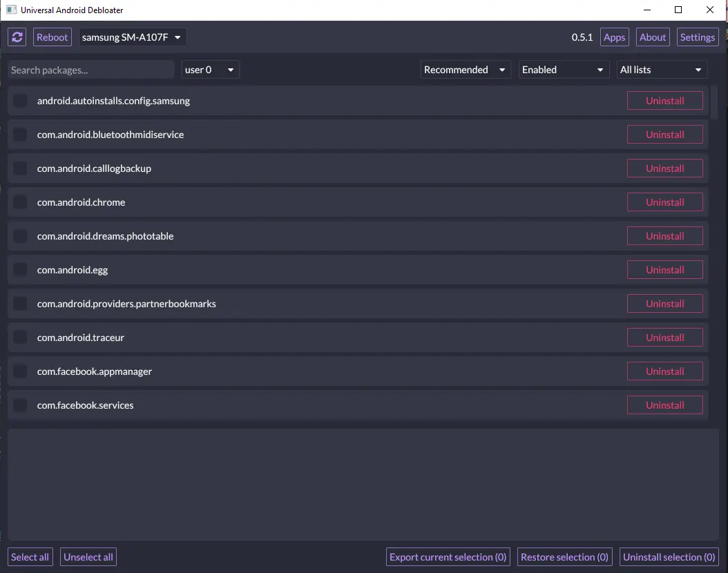Expand the Recommended filter dropdown

tap(466, 70)
